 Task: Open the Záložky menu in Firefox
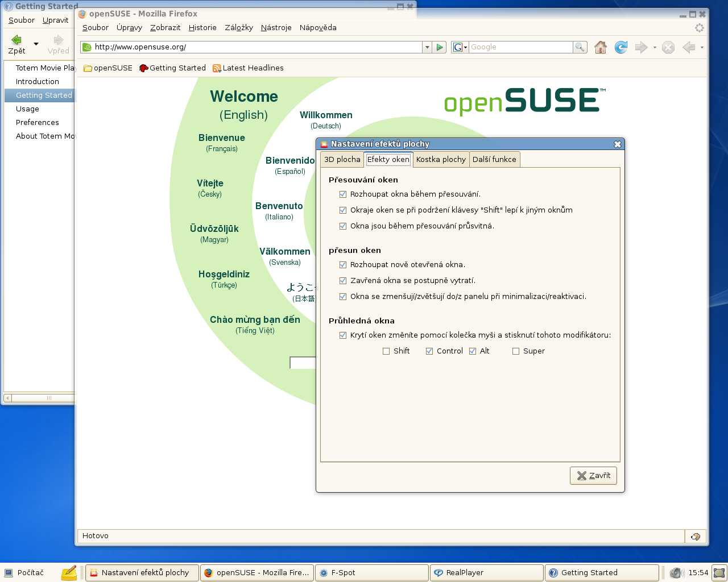[x=239, y=27]
